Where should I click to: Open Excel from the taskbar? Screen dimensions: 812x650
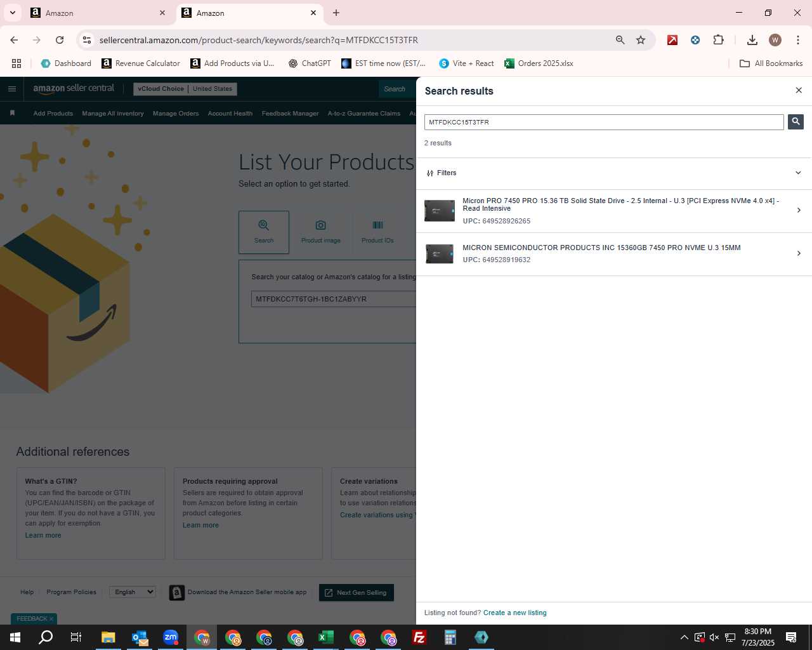click(x=326, y=637)
